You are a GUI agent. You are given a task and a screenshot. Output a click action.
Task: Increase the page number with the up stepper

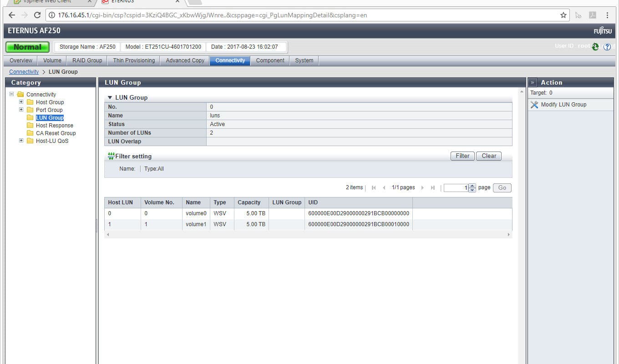(x=472, y=186)
